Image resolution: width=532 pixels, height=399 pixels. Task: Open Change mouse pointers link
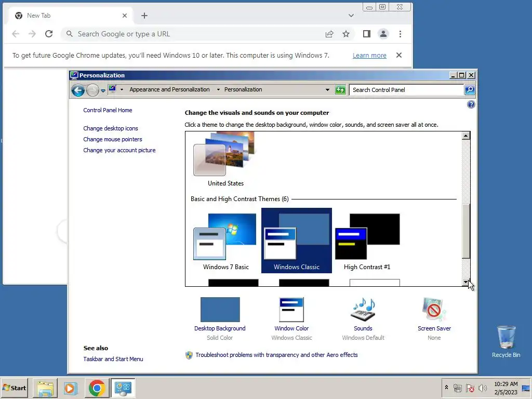[x=113, y=139]
